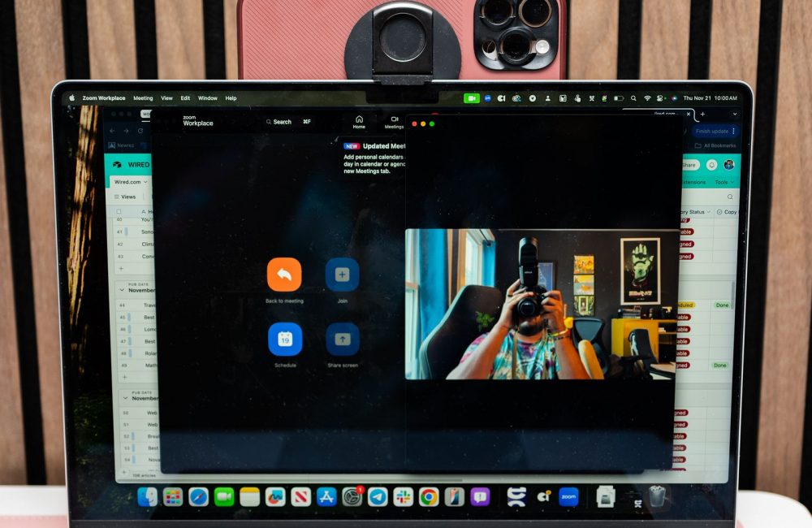
Task: Open Google Chrome from the Dock
Action: (x=429, y=496)
